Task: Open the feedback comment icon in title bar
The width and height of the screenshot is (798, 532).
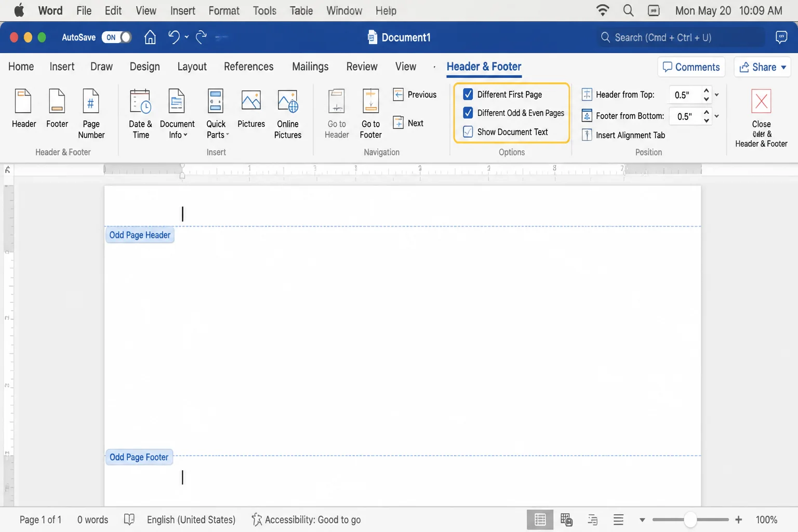Action: coord(781,37)
